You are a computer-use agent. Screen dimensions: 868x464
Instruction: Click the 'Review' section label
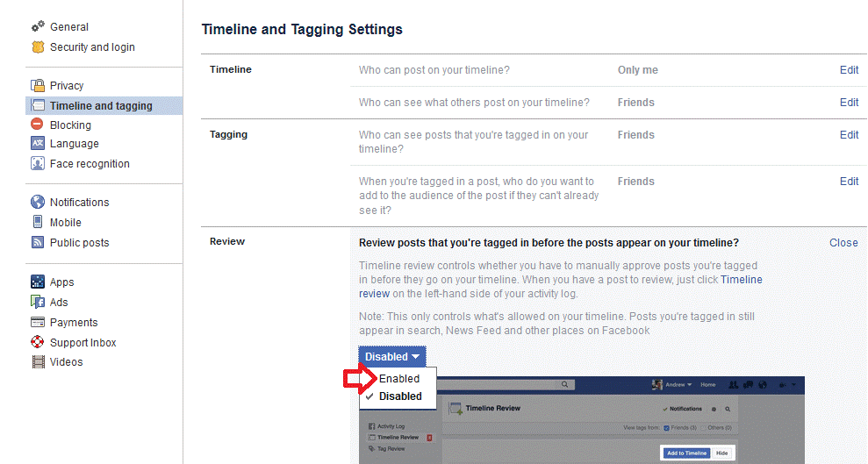(227, 241)
